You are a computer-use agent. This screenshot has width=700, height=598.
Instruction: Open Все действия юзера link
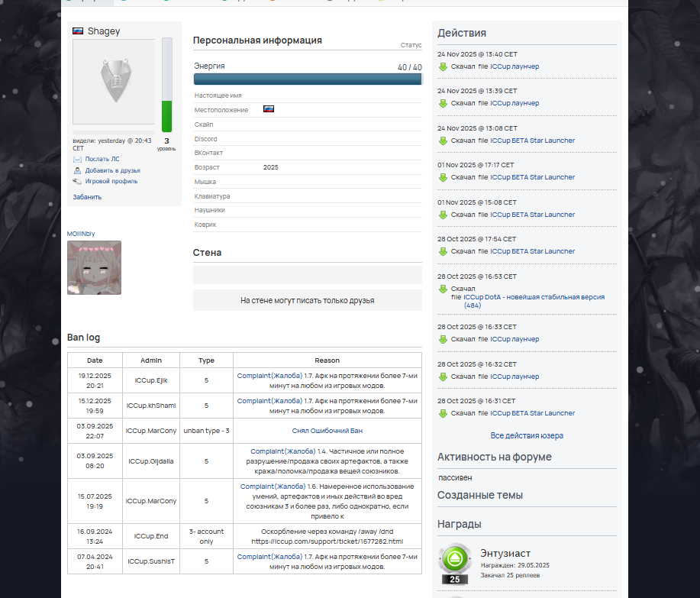[527, 435]
